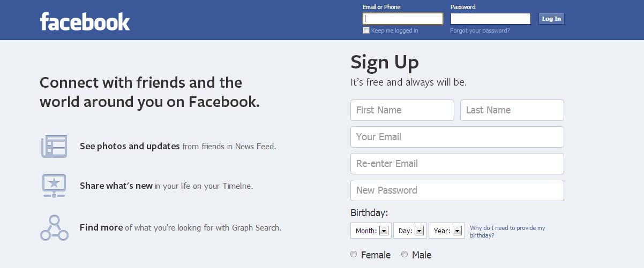Click the Log In button

(x=551, y=19)
